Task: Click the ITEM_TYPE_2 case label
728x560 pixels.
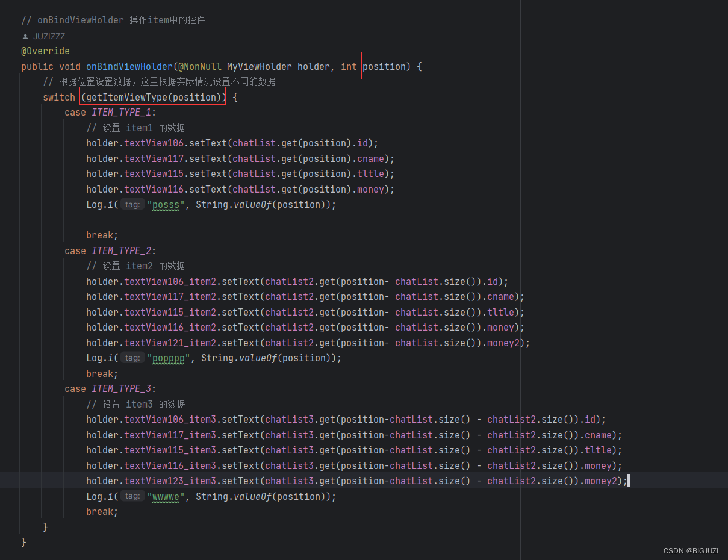Action: 121,250
